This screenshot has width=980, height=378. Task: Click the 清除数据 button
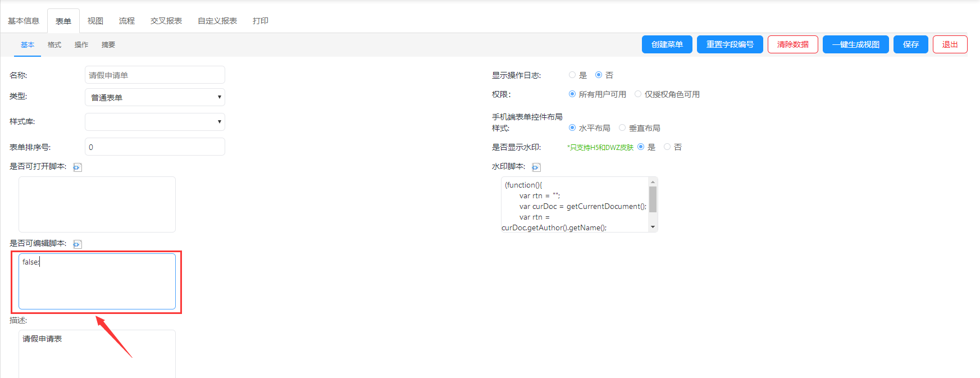point(793,44)
